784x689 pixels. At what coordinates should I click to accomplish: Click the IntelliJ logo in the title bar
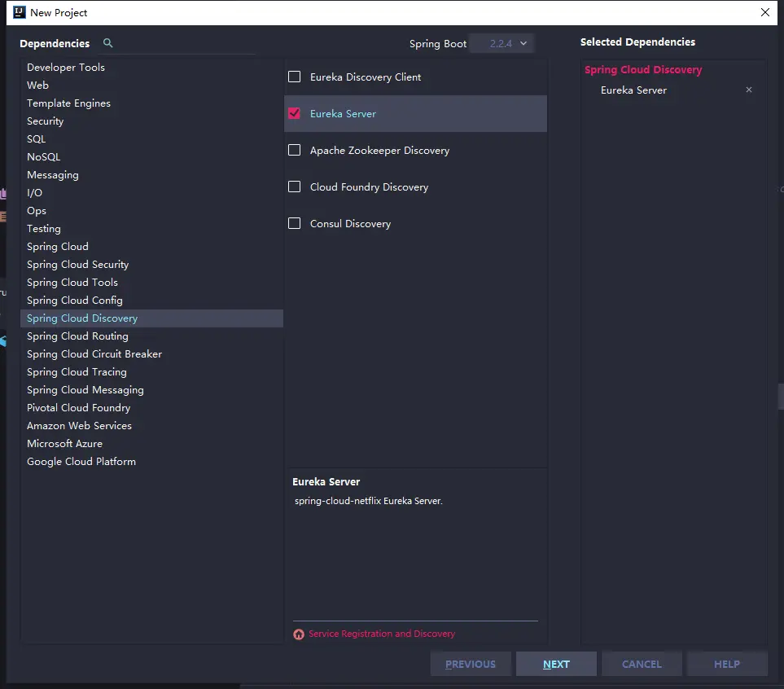20,12
